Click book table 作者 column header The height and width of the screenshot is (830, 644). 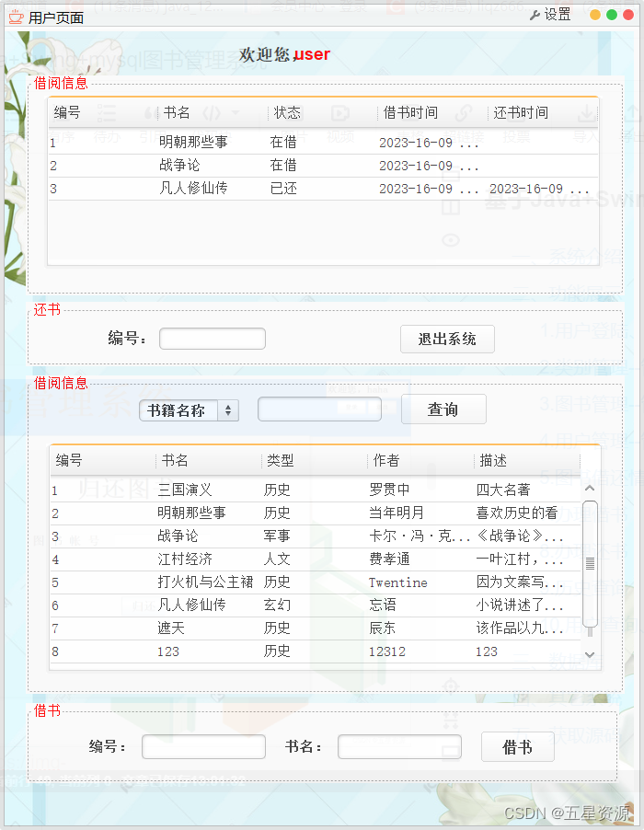[420, 460]
